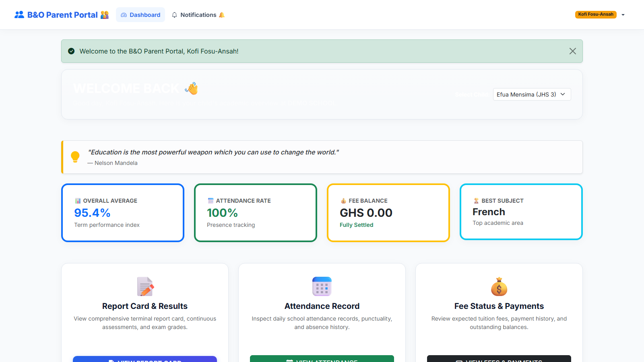
Task: Click the lightbulb icon beside the quote
Action: coord(75,157)
